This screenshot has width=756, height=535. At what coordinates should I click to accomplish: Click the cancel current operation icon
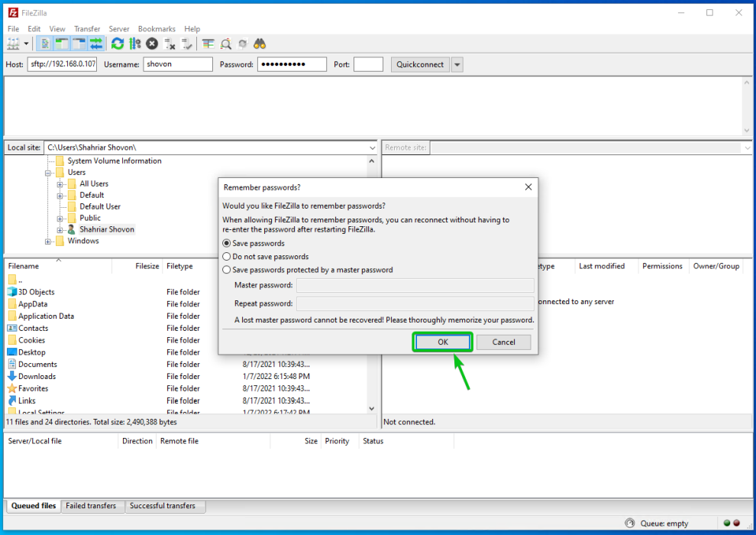click(152, 44)
